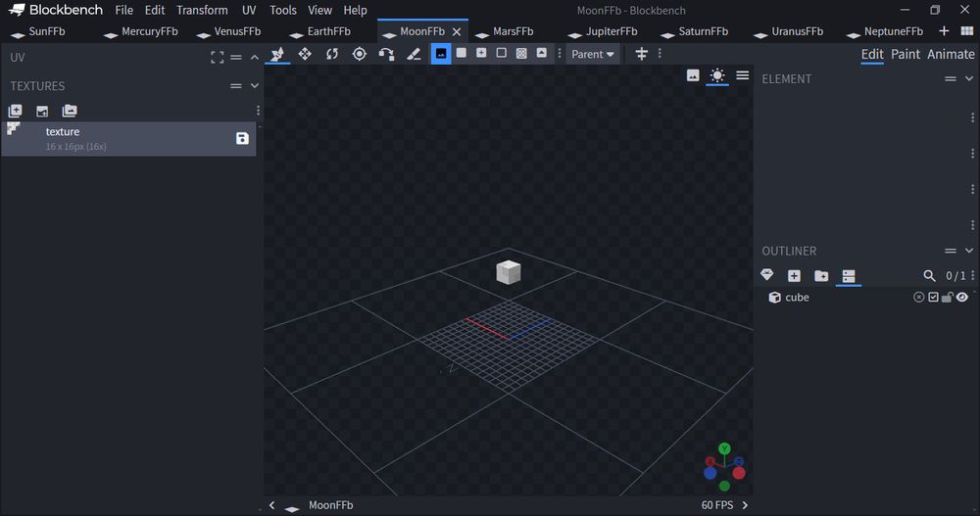The image size is (980, 516).
Task: Toggle UV panel fullscreen
Action: click(217, 58)
